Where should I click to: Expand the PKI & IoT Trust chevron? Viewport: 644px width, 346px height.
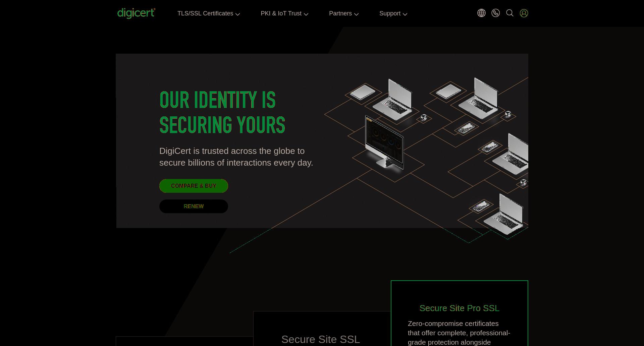pyautogui.click(x=306, y=14)
